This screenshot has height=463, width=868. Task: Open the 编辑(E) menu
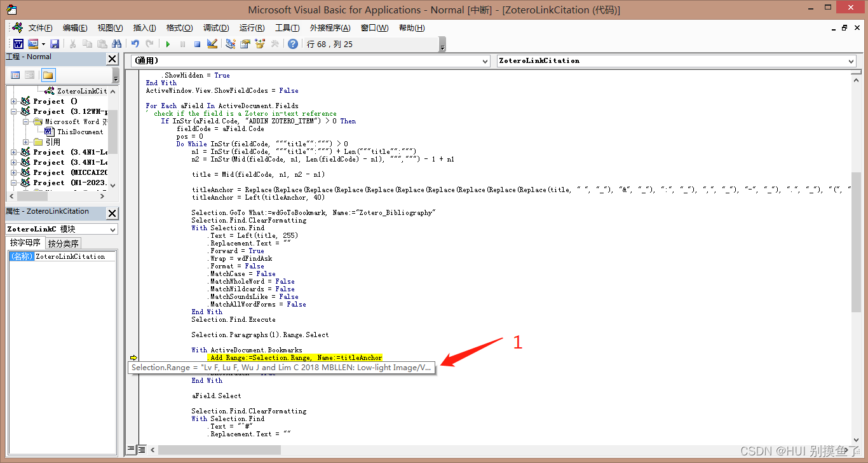75,28
